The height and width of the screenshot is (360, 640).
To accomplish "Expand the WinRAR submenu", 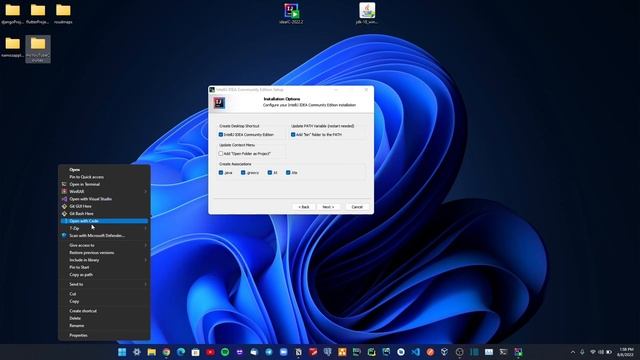I will pos(104,191).
